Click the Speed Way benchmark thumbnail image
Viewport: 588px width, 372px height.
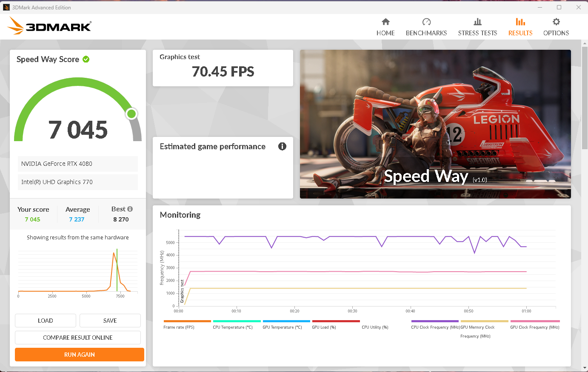click(x=435, y=124)
